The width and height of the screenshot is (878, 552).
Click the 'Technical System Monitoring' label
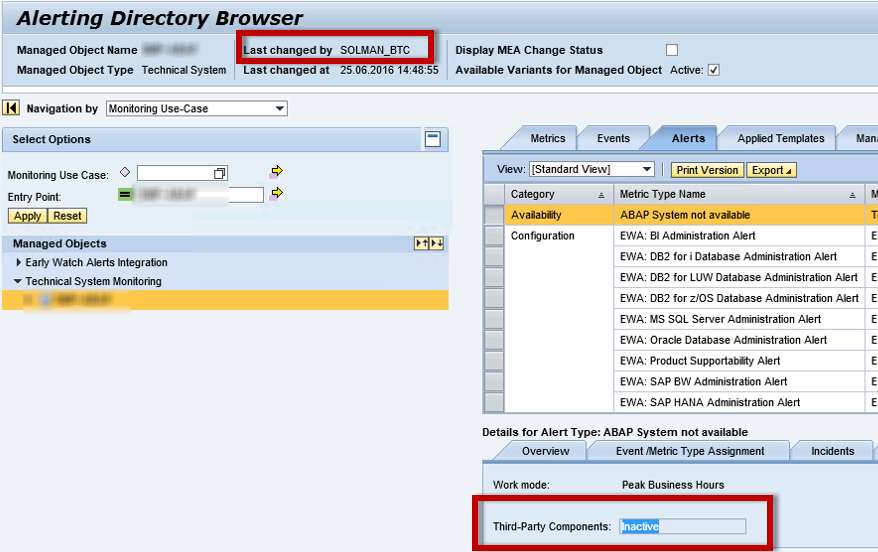pyautogui.click(x=94, y=281)
